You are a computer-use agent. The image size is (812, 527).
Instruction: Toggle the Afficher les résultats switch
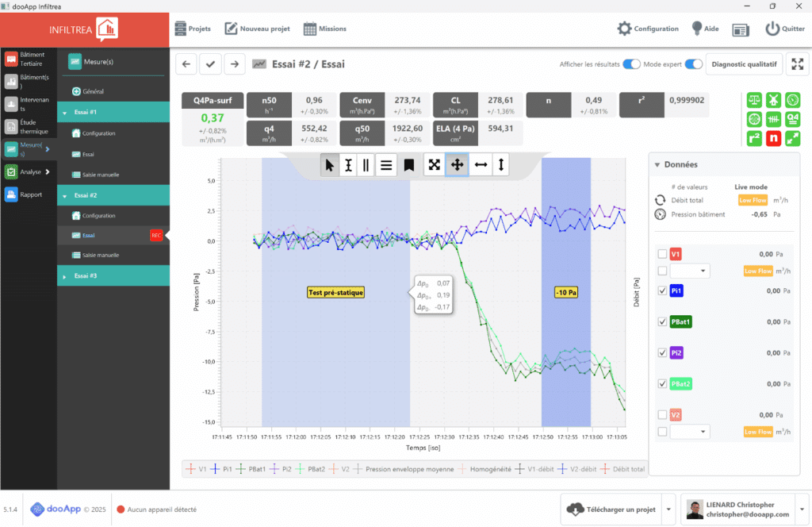click(x=631, y=64)
